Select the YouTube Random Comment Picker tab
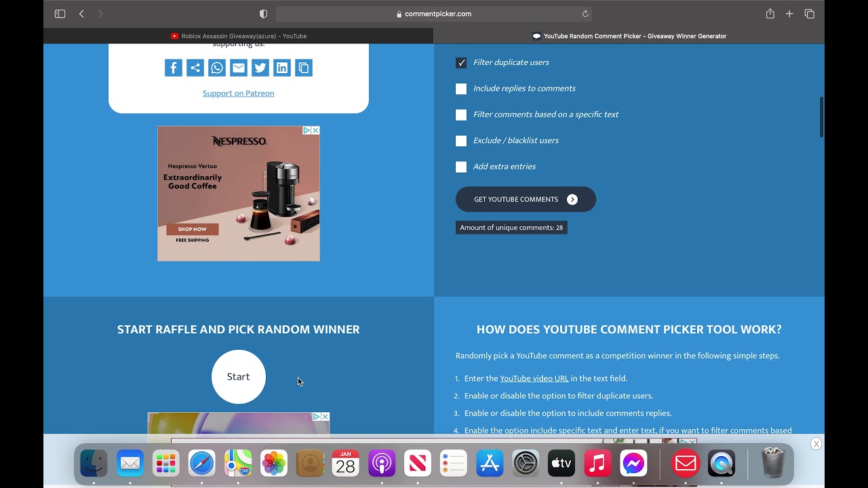 pos(629,36)
